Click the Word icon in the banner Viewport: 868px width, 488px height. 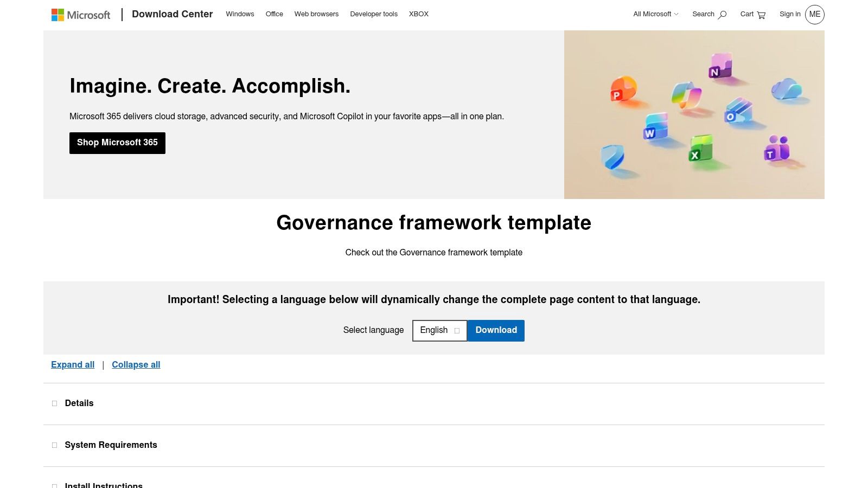coord(655,127)
